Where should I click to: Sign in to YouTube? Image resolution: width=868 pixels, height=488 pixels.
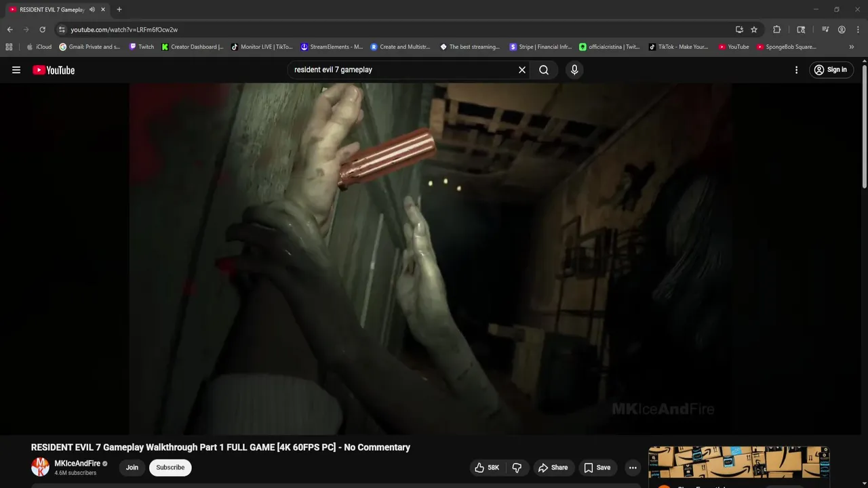(831, 70)
